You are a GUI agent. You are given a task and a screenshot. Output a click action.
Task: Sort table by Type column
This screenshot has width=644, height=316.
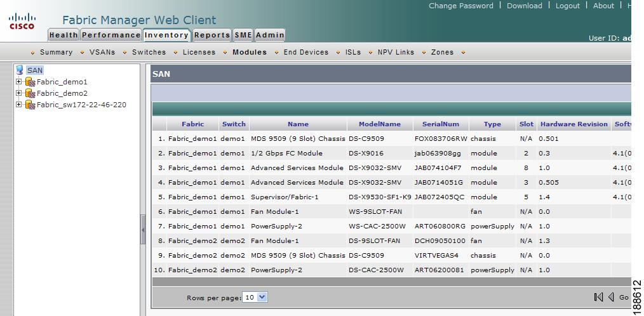[492, 124]
